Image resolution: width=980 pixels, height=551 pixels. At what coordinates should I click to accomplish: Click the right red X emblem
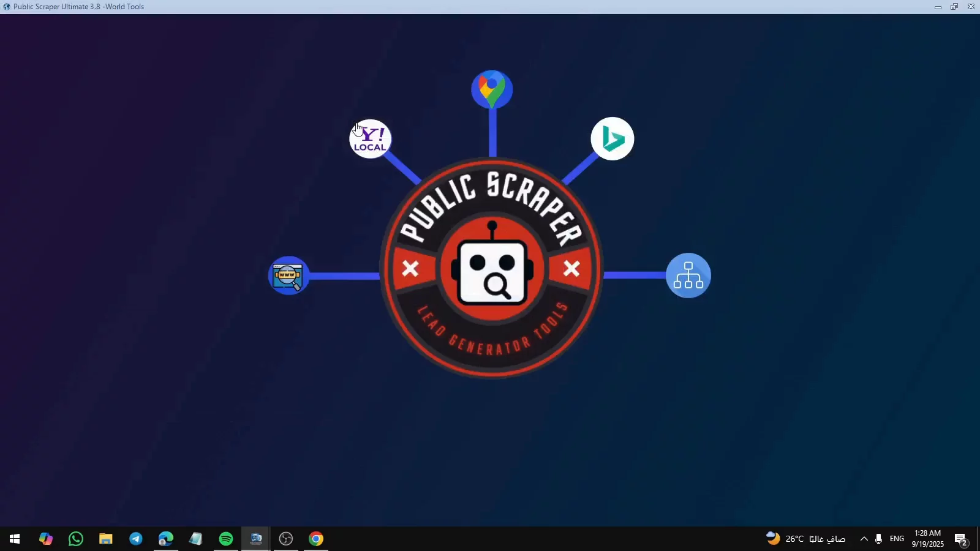click(x=572, y=269)
